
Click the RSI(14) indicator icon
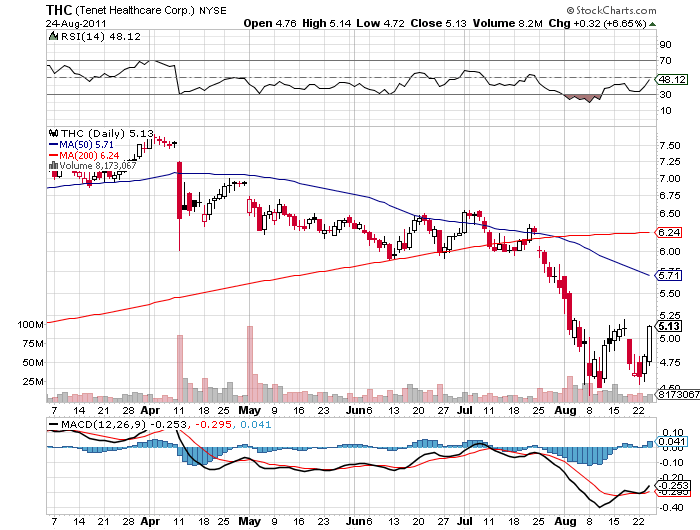pyautogui.click(x=53, y=36)
